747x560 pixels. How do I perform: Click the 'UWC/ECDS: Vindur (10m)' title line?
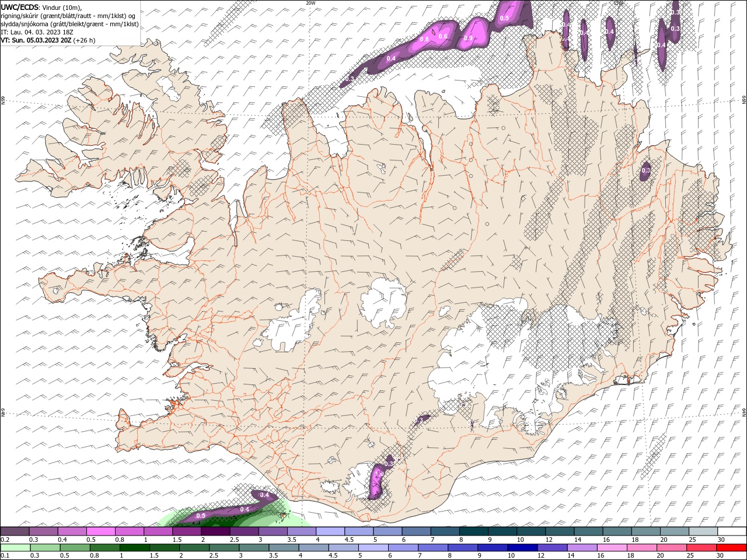pyautogui.click(x=41, y=7)
